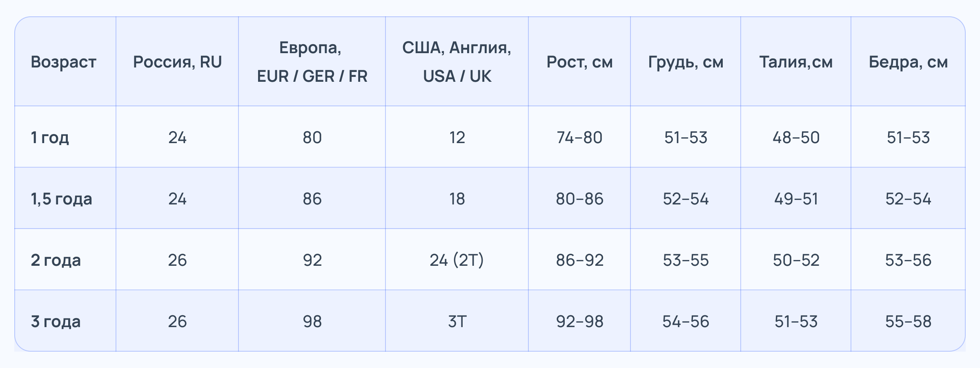Click the "Бедра, см" column header
The image size is (980, 368).
tap(908, 62)
